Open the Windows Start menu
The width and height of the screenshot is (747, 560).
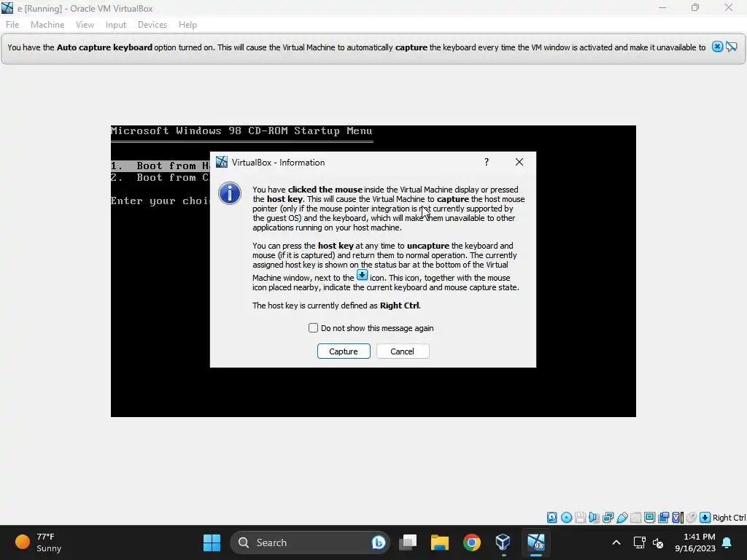point(212,542)
